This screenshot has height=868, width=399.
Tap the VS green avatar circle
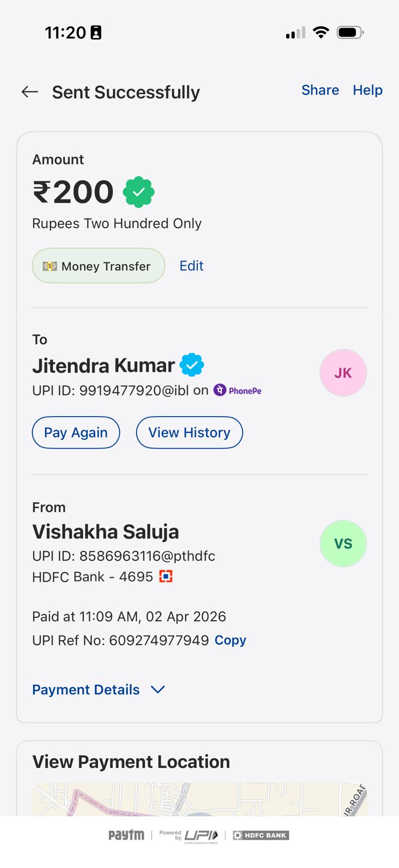343,544
